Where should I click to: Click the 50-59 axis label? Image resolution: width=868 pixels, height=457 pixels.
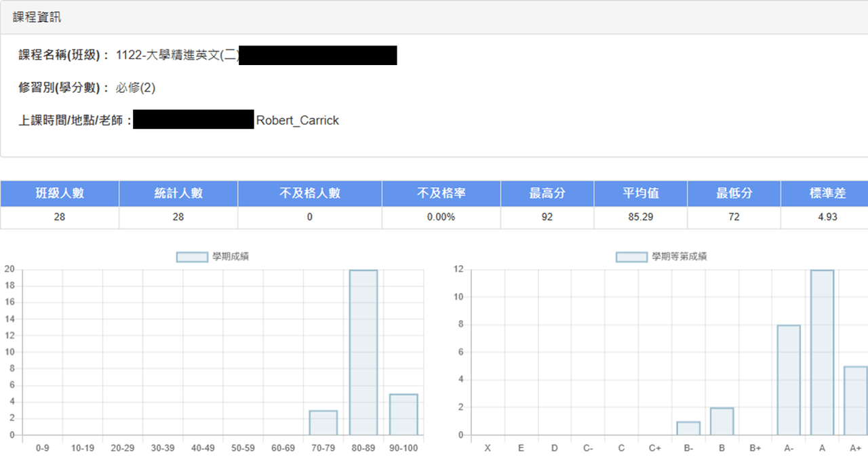(x=243, y=448)
